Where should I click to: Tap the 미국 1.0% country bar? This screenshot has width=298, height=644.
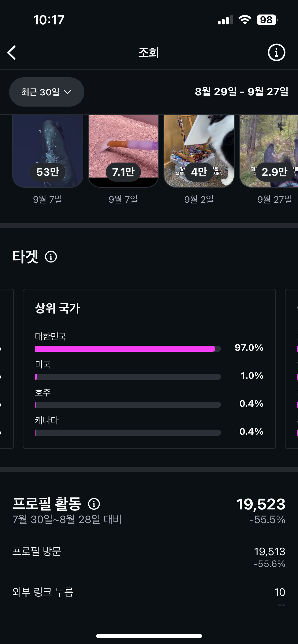[x=128, y=377]
